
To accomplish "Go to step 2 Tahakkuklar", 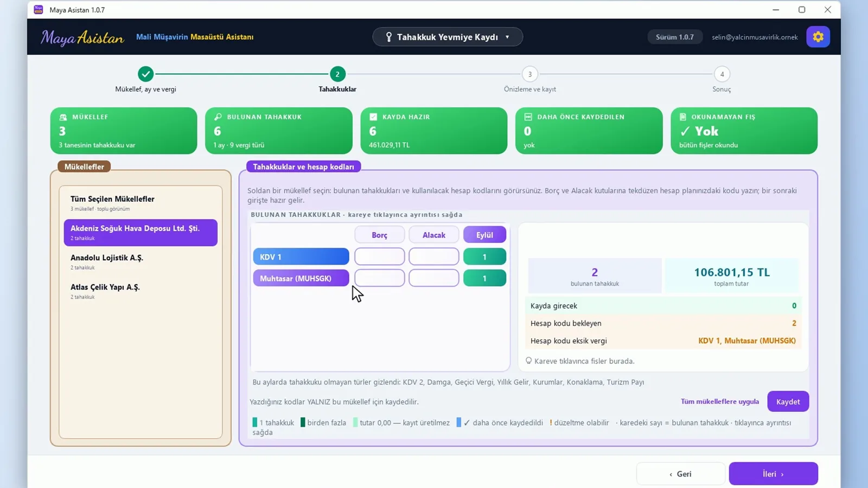I will [x=337, y=74].
